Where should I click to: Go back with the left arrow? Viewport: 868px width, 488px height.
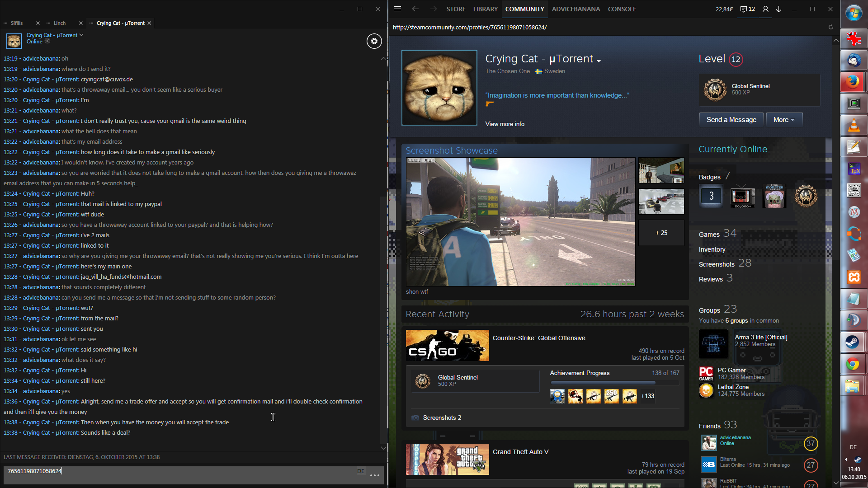point(415,9)
